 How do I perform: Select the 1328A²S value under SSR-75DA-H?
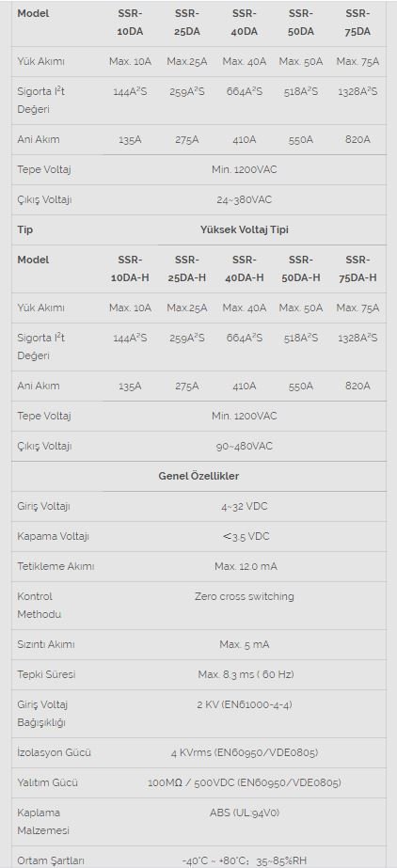357,338
